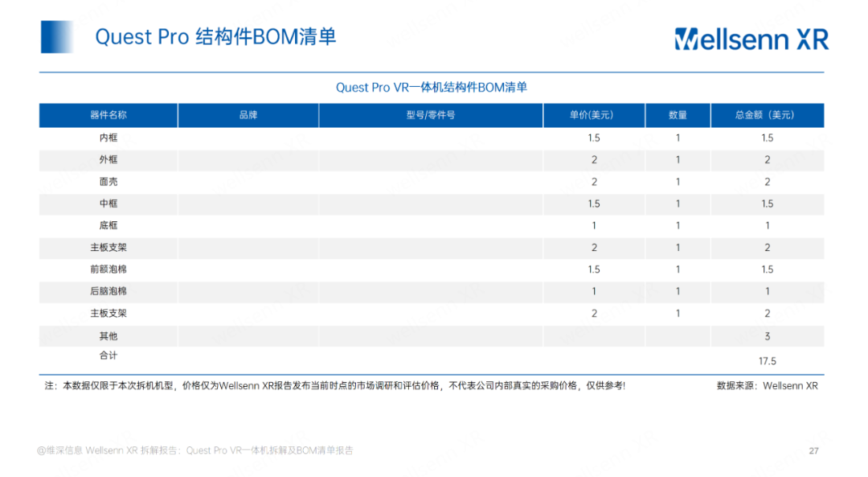This screenshot has width=868, height=477.
Task: Select the quantity 1 in the 后脑泡棉 row
Action: pyautogui.click(x=678, y=291)
